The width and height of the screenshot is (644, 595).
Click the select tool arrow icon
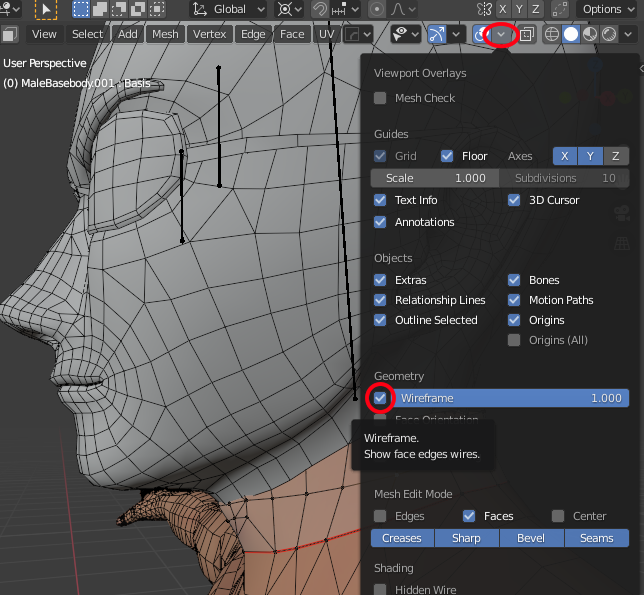46,9
